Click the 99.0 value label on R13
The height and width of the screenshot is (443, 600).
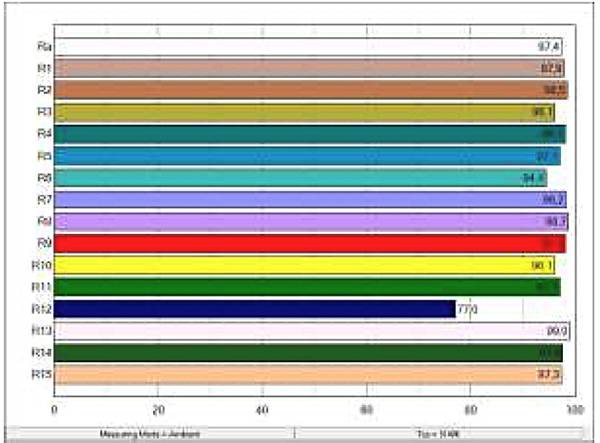(557, 331)
